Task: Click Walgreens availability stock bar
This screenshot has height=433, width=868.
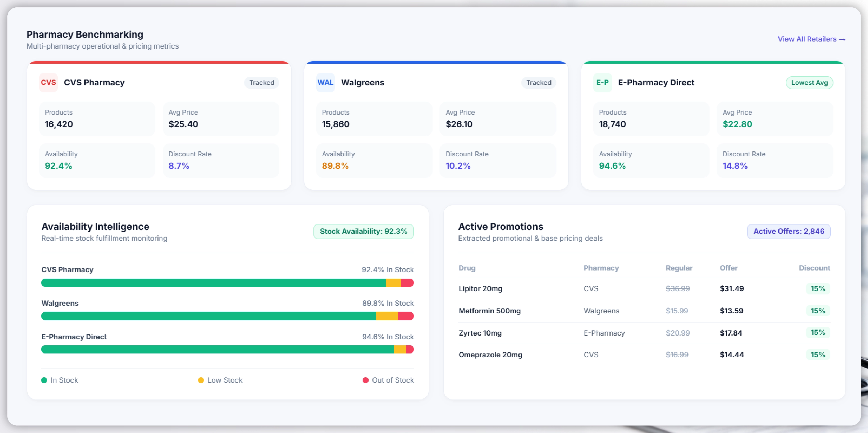Action: click(x=227, y=316)
